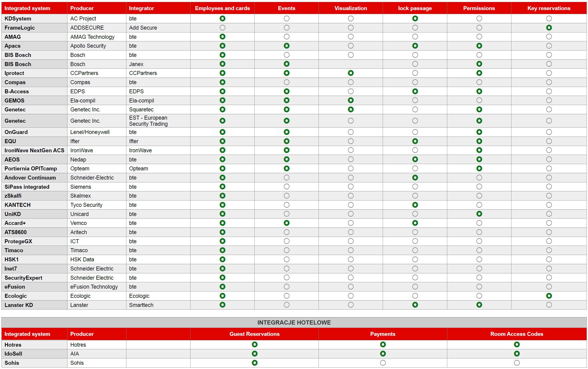Image resolution: width=588 pixels, height=369 pixels.
Task: Click the filled lock passage marker for Apacs
Action: point(415,46)
